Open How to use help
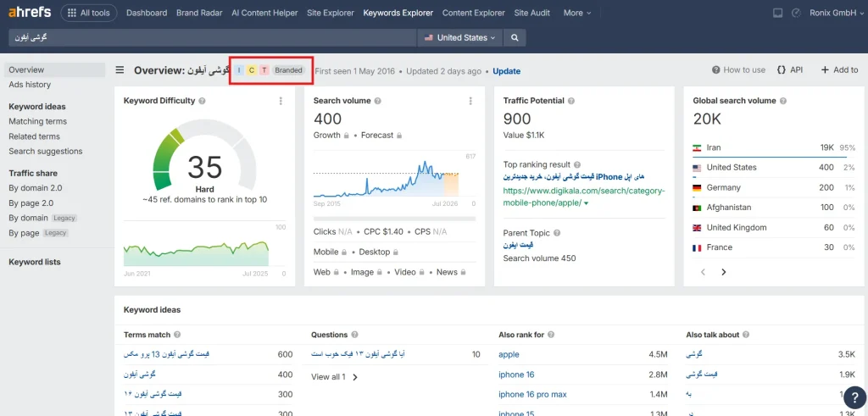 tap(738, 69)
